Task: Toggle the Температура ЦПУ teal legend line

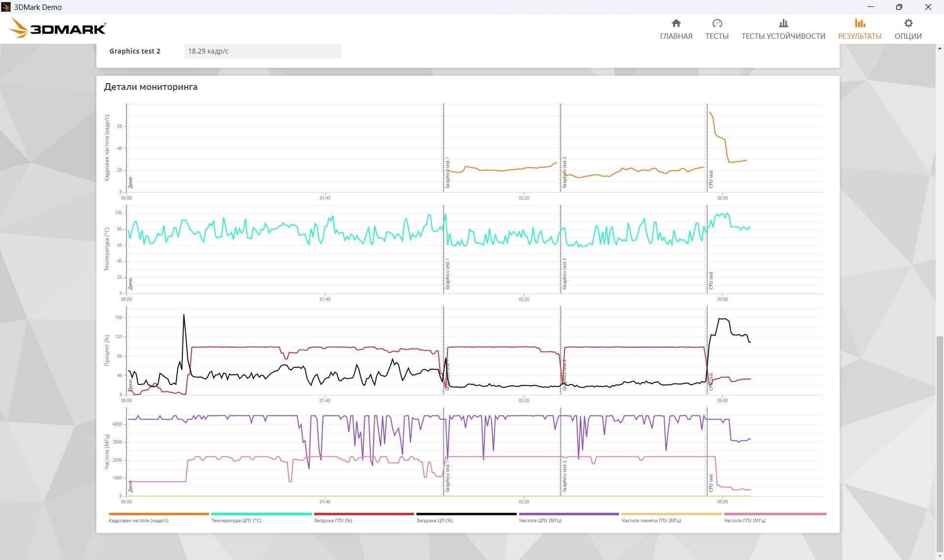Action: (261, 514)
